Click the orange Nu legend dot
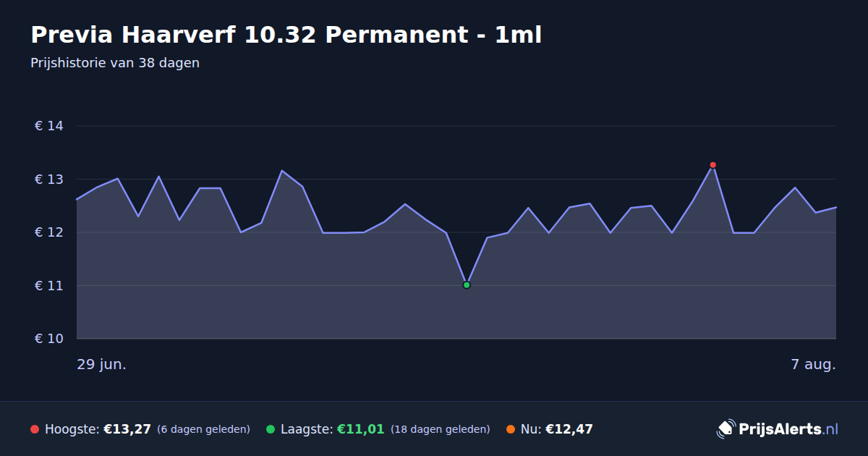868x456 pixels. [x=511, y=429]
